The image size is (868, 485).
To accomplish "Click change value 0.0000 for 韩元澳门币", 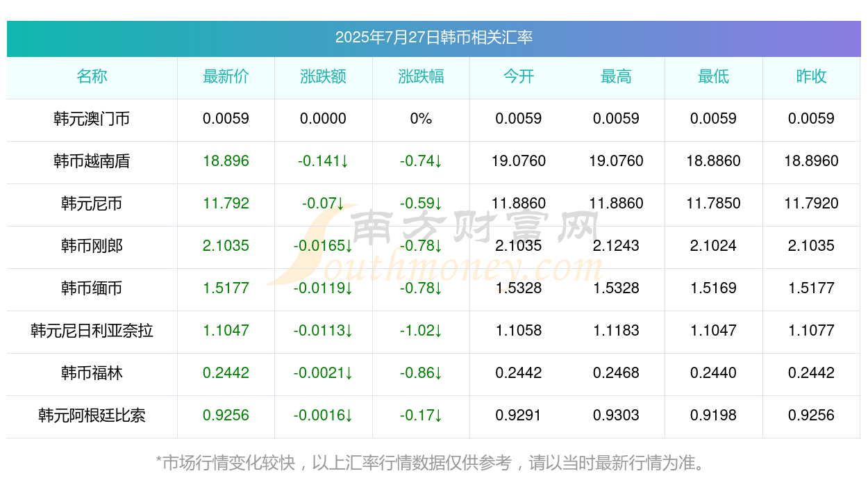I will 324,119.
